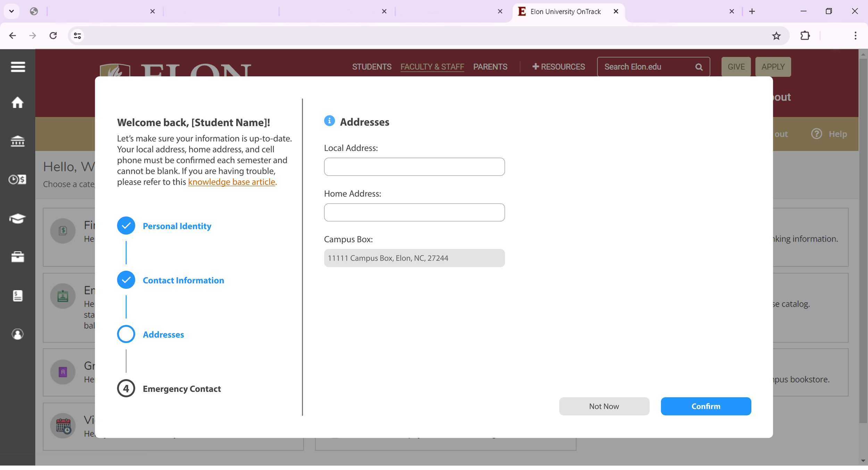
Task: Click the Personal Identity checkmark step circle
Action: point(126,226)
